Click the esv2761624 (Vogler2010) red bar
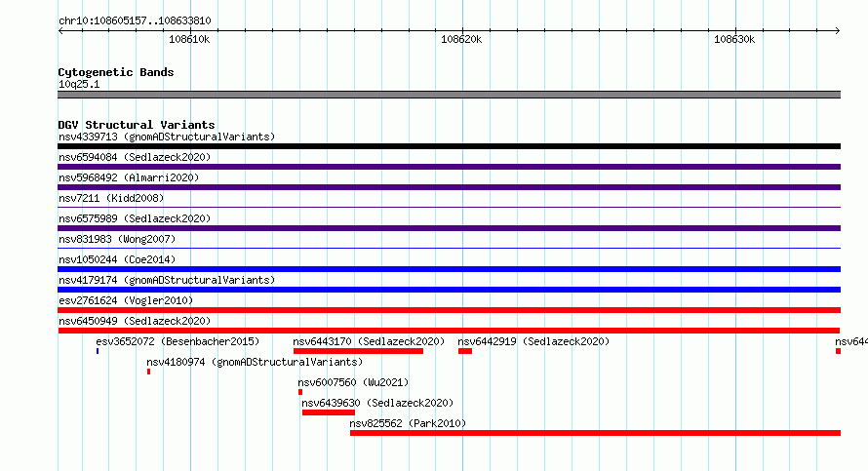 coord(449,310)
